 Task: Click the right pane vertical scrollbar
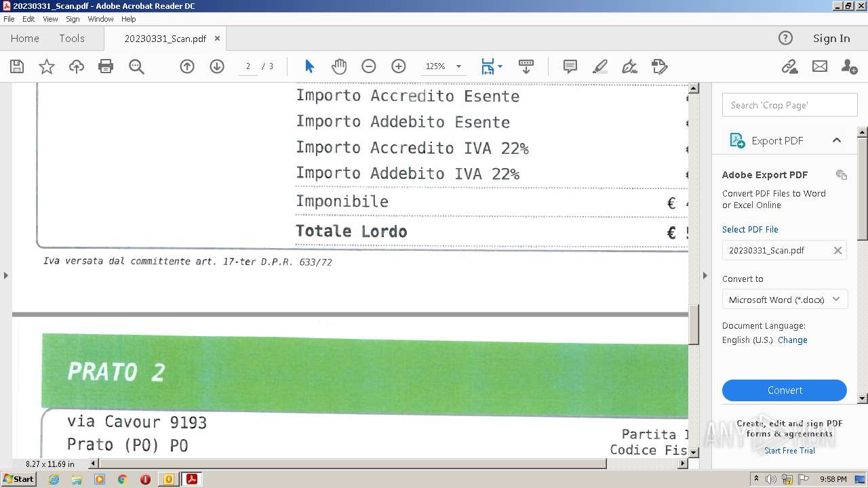coord(863,188)
